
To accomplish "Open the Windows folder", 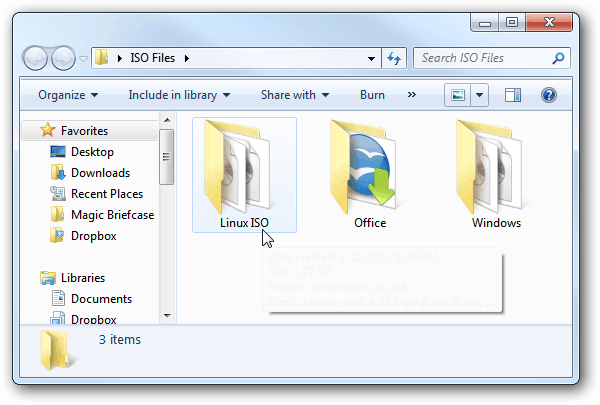I will click(x=496, y=175).
